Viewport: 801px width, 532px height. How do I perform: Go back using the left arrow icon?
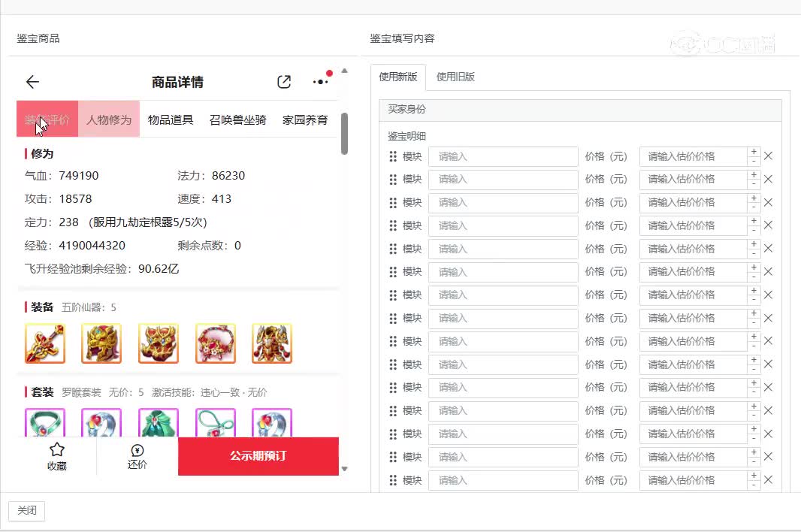point(33,82)
